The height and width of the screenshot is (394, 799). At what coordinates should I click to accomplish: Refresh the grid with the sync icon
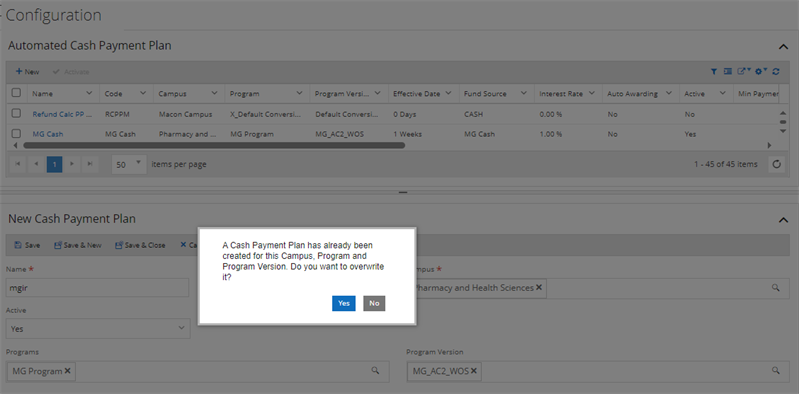[776, 72]
